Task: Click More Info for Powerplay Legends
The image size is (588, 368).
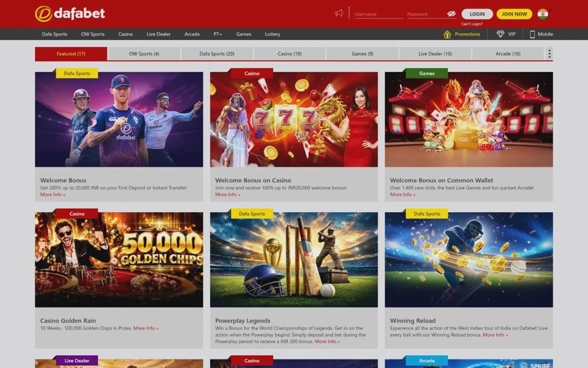Action: [327, 342]
